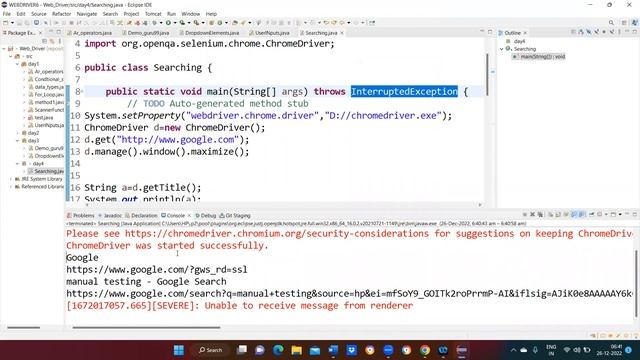The width and height of the screenshot is (640, 360).
Task: Click the chromedriver security-considerations URL in console
Action: tap(277, 233)
